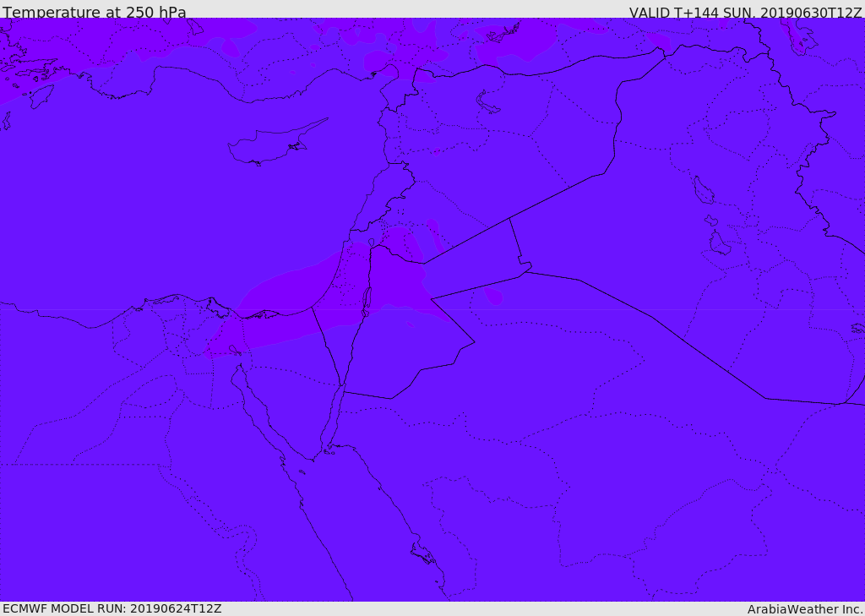
Task: Click the ArabiaWeather Inc credit text
Action: tap(804, 609)
